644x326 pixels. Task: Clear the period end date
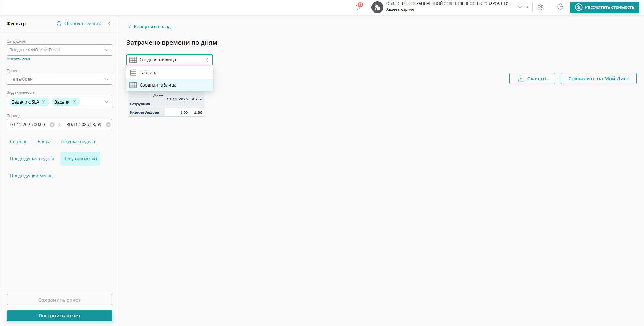tap(108, 125)
